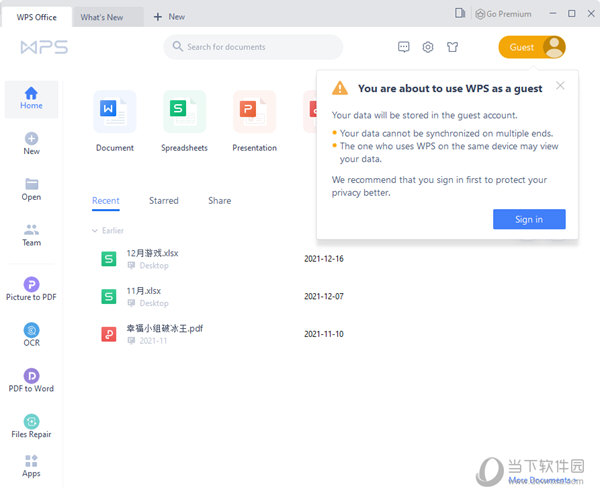Open file 11月.xlsx
Viewport: 600px width, 501px height.
[143, 291]
